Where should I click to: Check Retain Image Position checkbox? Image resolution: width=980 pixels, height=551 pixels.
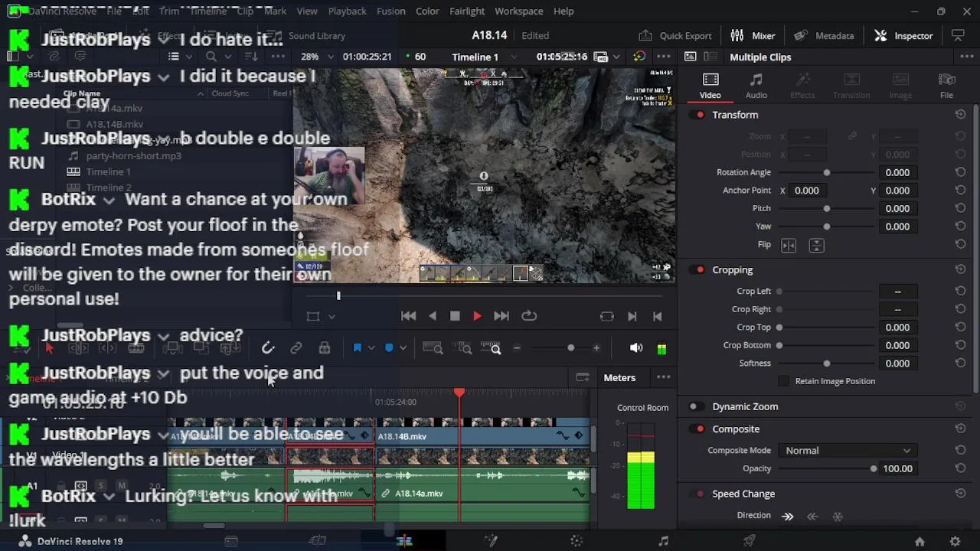click(x=783, y=381)
